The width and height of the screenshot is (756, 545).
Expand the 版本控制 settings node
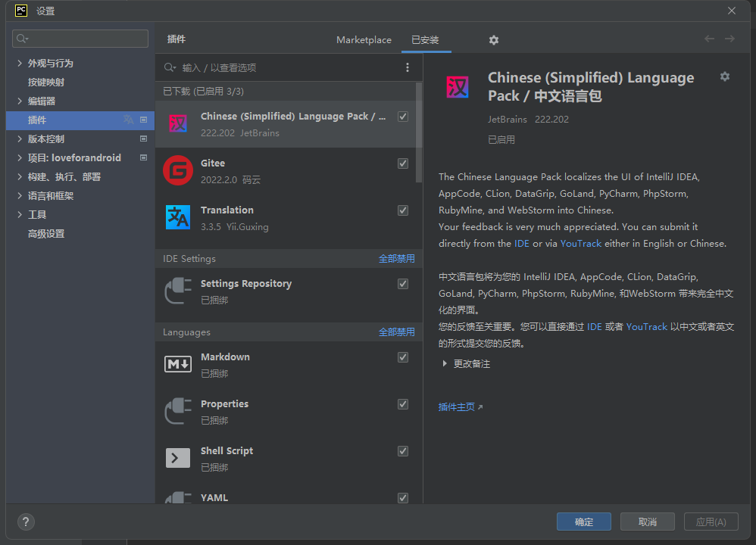coord(19,139)
